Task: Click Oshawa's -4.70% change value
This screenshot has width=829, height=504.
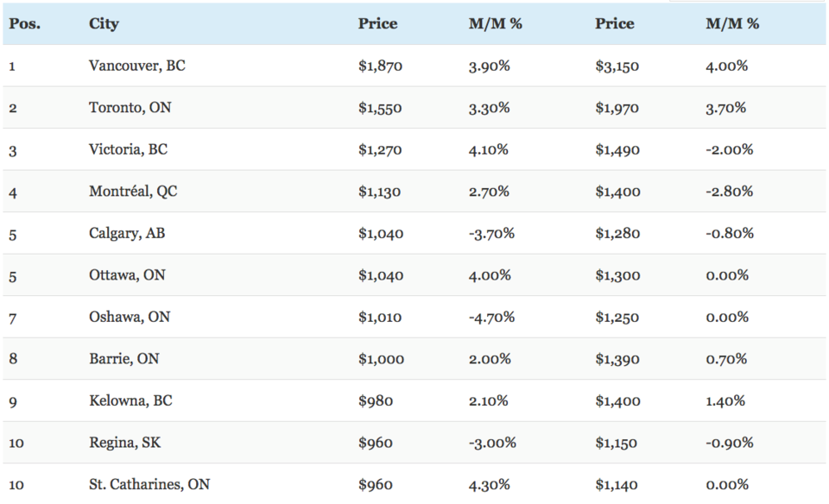Action: pyautogui.click(x=491, y=317)
